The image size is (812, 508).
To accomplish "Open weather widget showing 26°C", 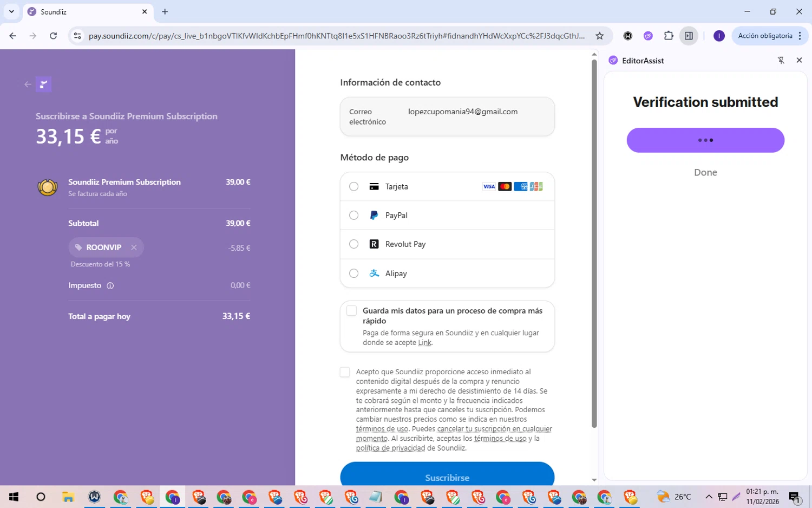I will tap(674, 497).
